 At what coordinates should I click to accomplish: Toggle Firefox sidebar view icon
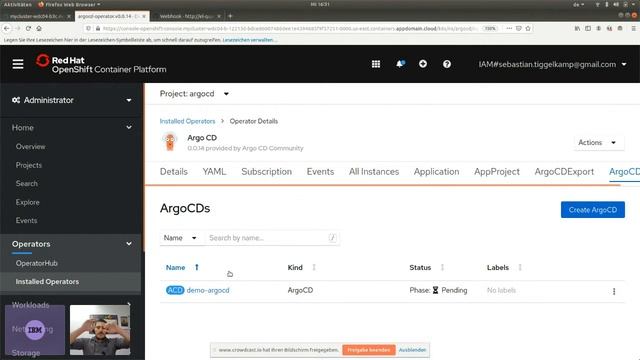pyautogui.click(x=588, y=28)
